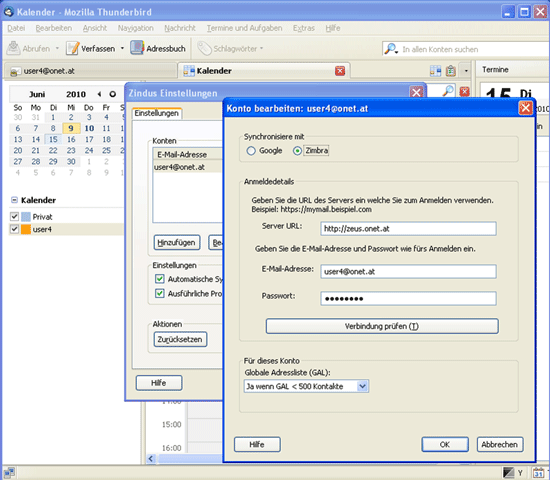The image size is (550, 480).
Task: Select day 9 in mini calendar
Action: pos(71,128)
